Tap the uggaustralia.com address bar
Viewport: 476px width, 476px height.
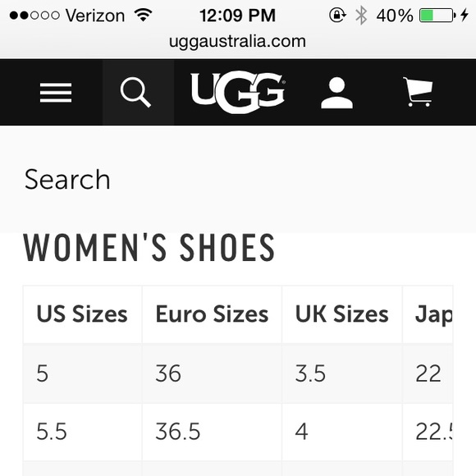[x=237, y=41]
